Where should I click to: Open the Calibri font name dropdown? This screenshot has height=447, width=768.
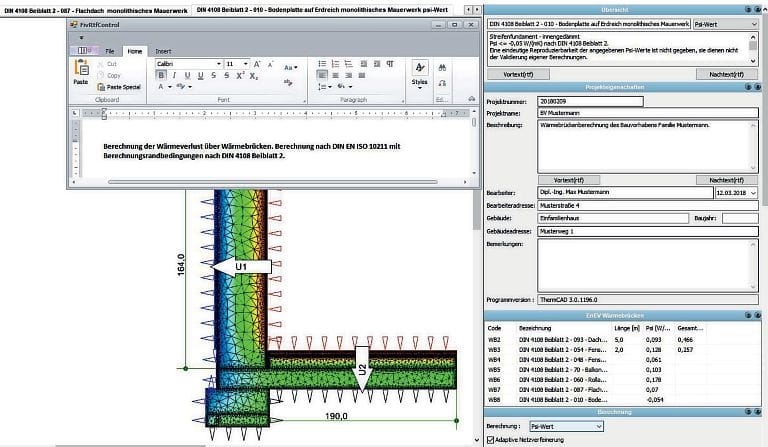216,63
